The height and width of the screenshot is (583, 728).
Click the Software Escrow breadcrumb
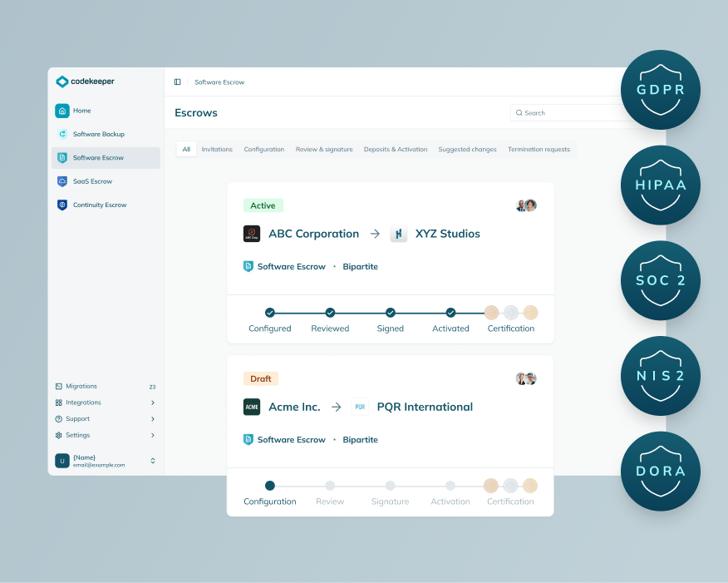point(219,82)
